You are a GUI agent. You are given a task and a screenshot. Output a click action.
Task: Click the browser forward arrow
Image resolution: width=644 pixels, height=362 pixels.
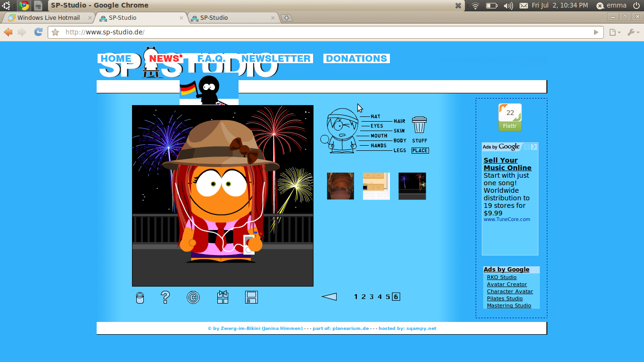(x=22, y=32)
